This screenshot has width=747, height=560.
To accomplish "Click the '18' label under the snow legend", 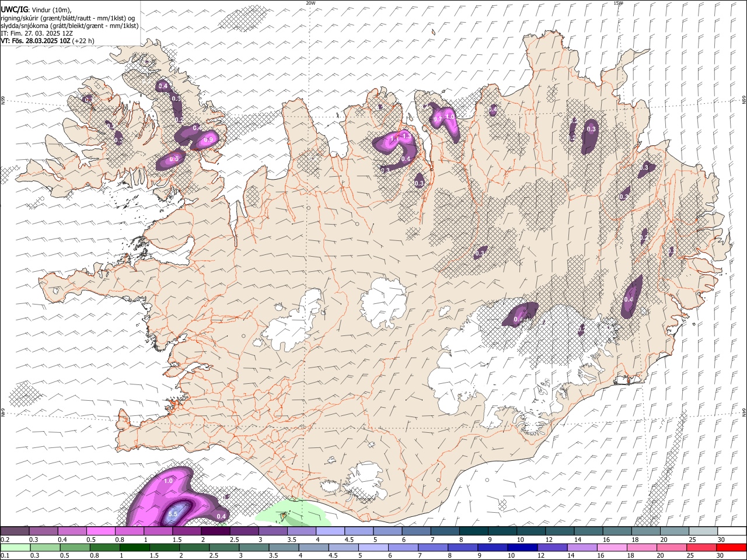I will [x=636, y=539].
